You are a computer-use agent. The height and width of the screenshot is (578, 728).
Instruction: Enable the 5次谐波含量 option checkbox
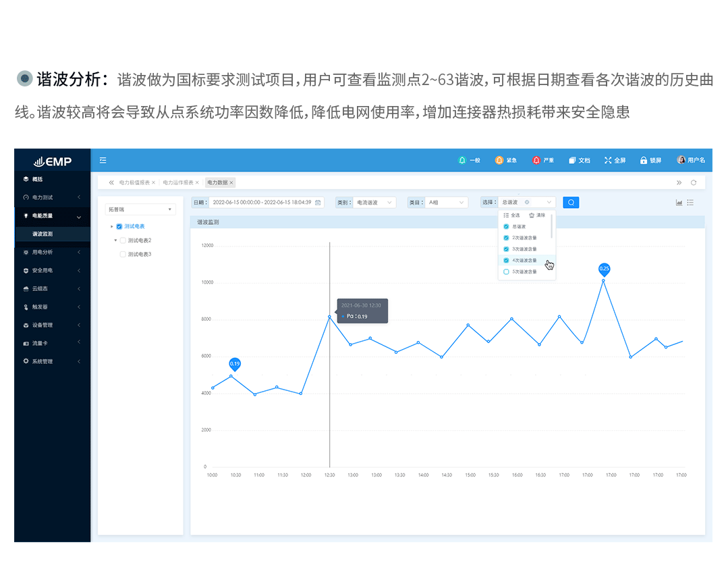pyautogui.click(x=506, y=271)
